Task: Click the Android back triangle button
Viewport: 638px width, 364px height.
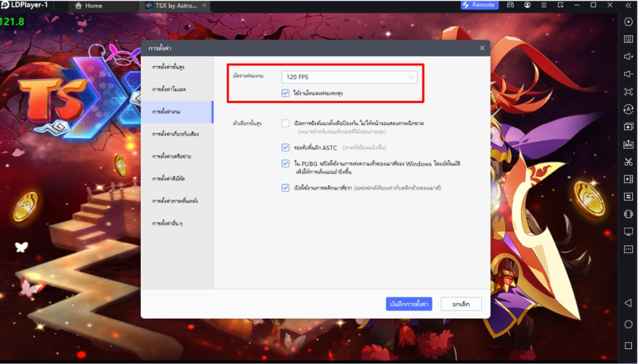Action: tap(628, 303)
